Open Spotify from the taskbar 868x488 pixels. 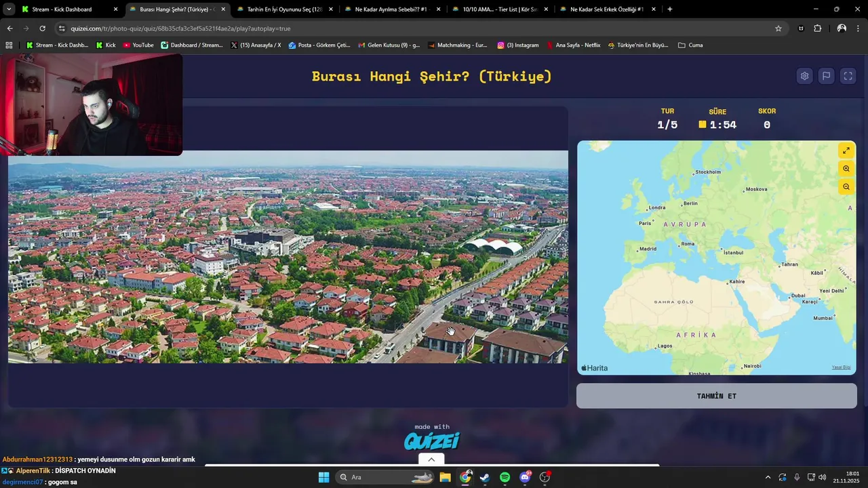pos(505,477)
